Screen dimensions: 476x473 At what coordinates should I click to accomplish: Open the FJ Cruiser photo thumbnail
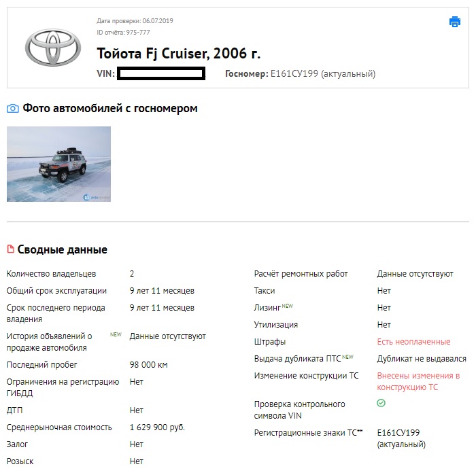pyautogui.click(x=58, y=164)
